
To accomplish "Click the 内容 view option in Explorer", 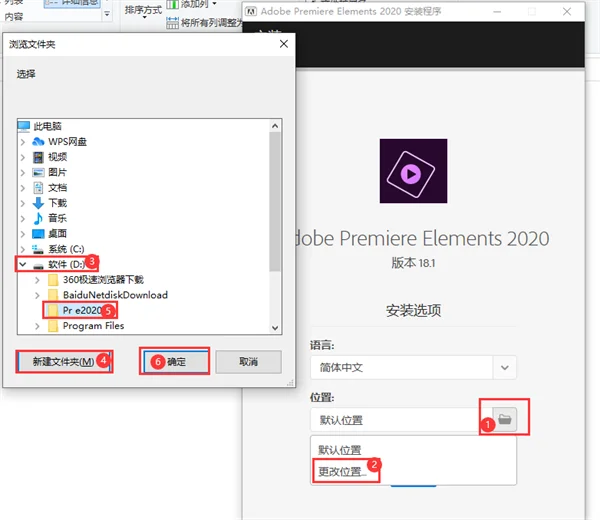I will tap(14, 16).
